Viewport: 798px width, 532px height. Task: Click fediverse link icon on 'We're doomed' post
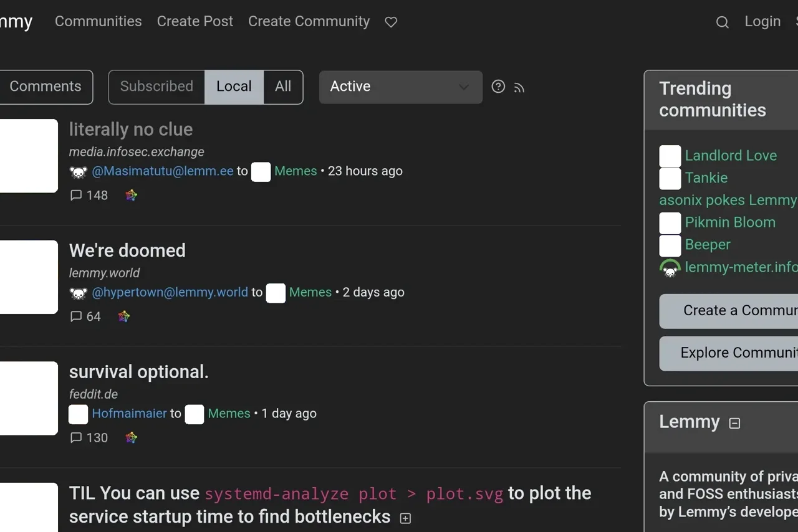click(x=124, y=316)
